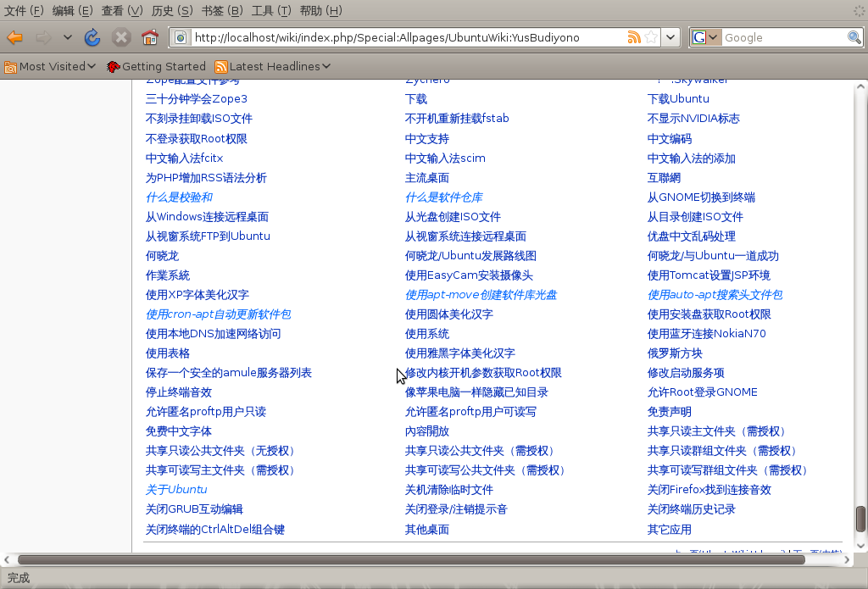This screenshot has width=868, height=589.
Task: Open the 下载Ubuntu link
Action: (x=678, y=99)
